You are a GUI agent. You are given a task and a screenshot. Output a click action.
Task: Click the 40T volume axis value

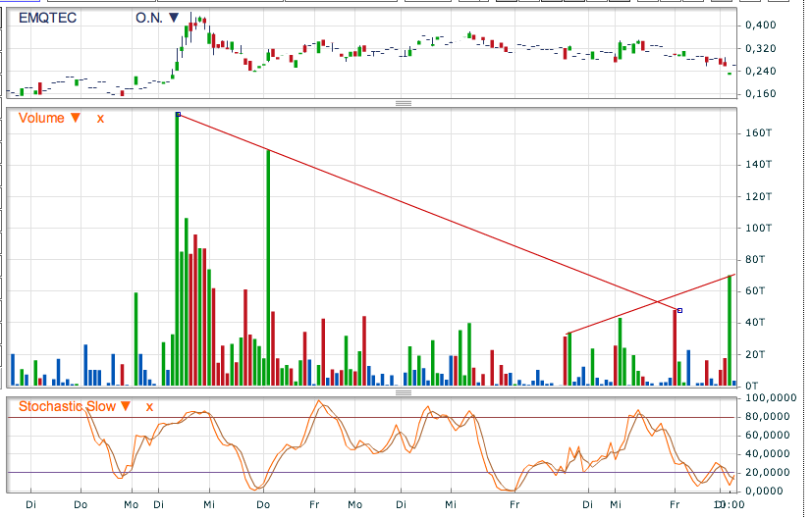point(755,323)
